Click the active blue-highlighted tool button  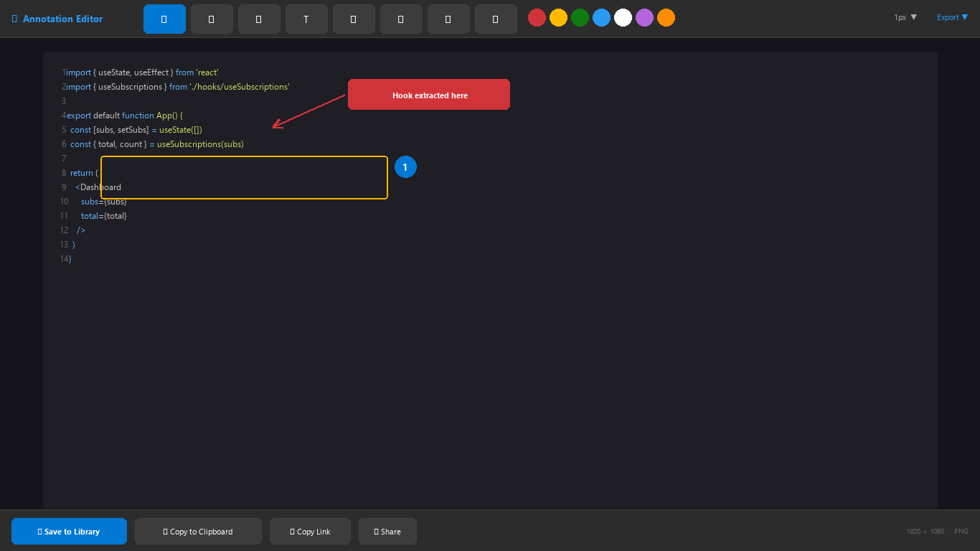pos(164,19)
